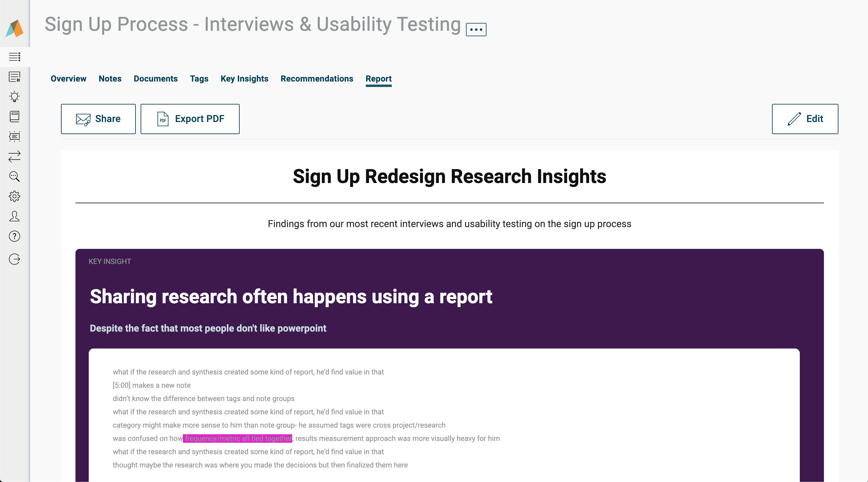868x482 pixels.
Task: Open the three-dot menu beside project title
Action: pyautogui.click(x=476, y=30)
